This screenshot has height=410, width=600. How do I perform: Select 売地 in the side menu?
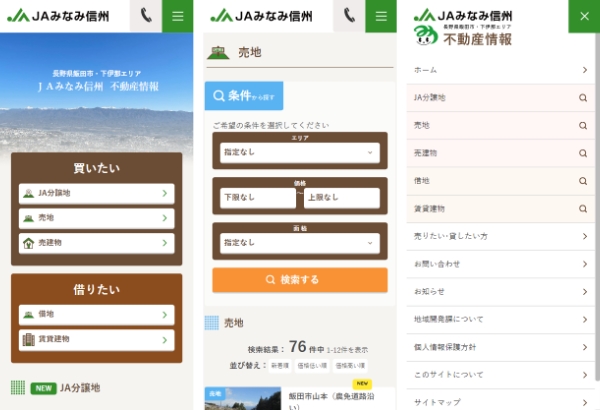[x=501, y=125]
